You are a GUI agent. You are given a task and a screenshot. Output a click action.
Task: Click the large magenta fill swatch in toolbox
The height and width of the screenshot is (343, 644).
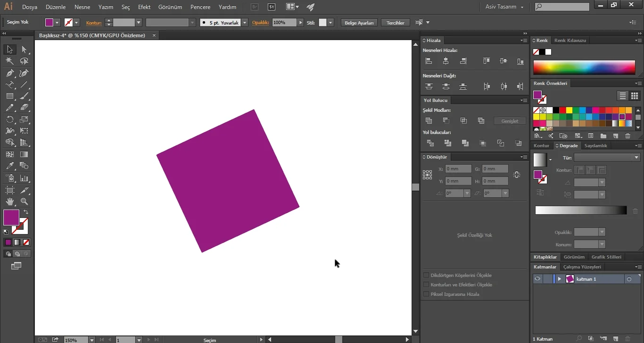11,218
